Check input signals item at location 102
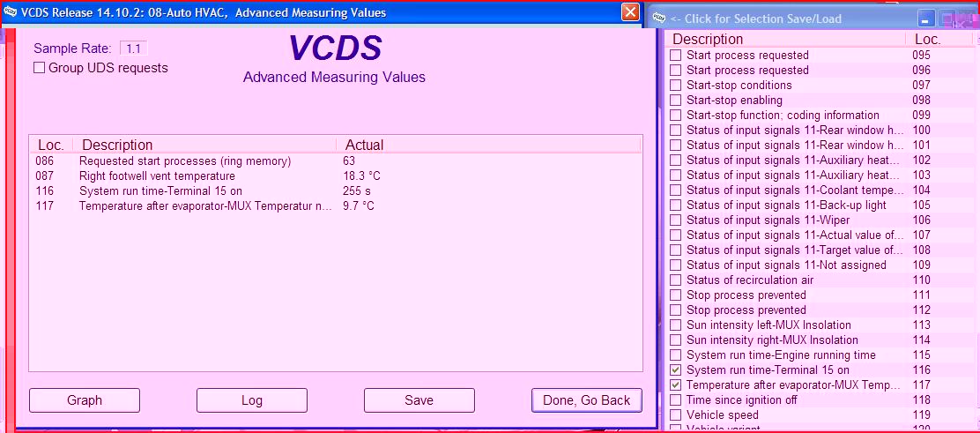This screenshot has height=433, width=980. click(676, 161)
